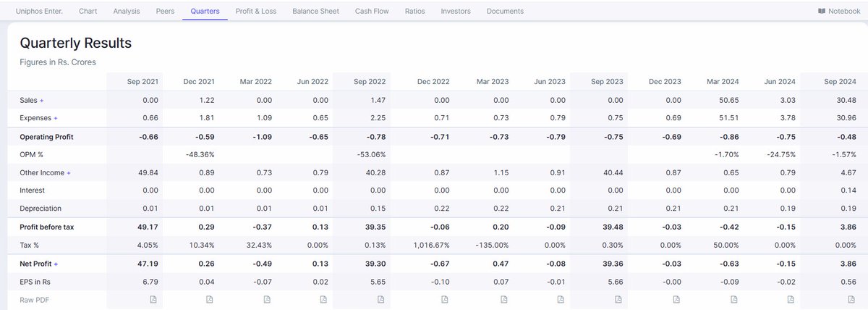
Task: Switch to the Balance Sheet tab
Action: click(315, 12)
